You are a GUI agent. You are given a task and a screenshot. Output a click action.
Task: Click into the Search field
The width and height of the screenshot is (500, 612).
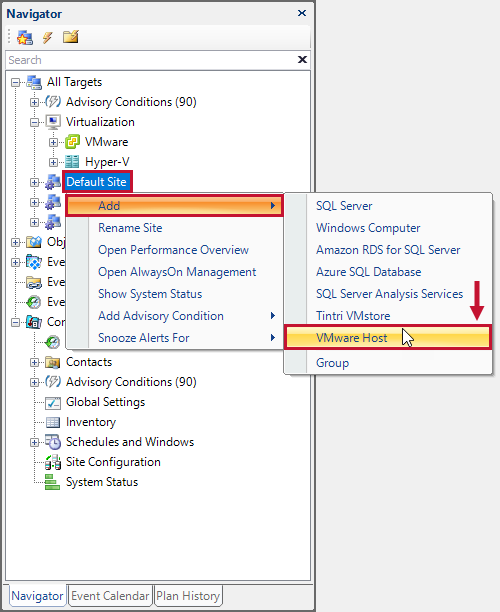pyautogui.click(x=150, y=60)
